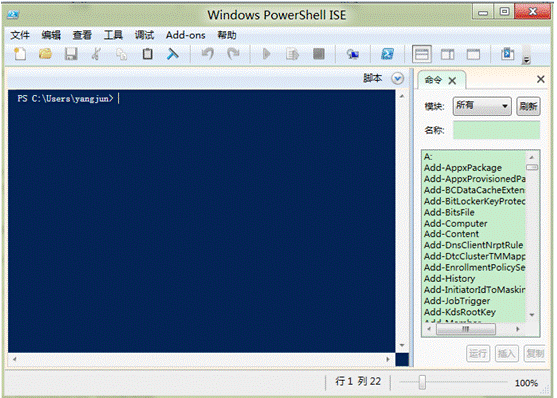The width and height of the screenshot is (557, 398).
Task: Expand the toolbar overflow arrow
Action: 526,60
